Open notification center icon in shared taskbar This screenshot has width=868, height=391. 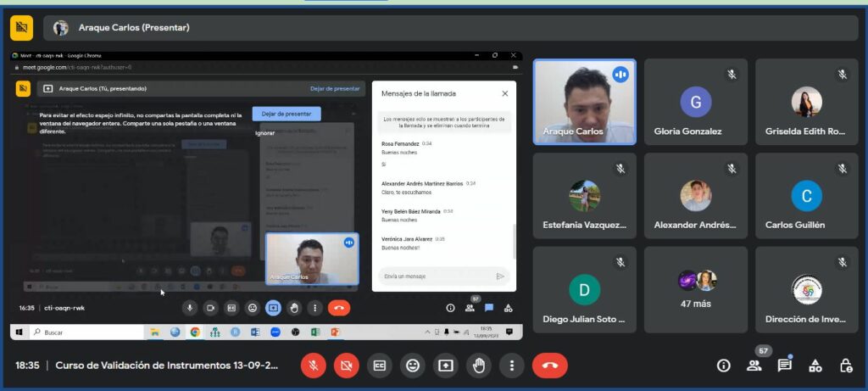coord(509,332)
